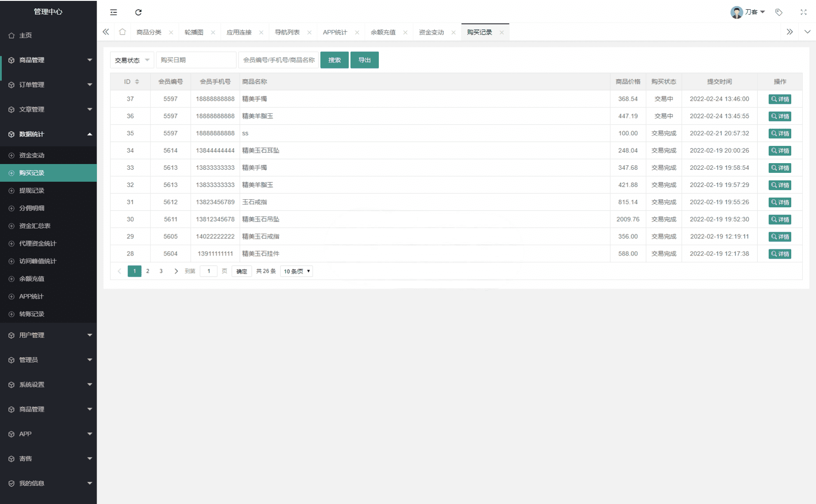Open 资金变动 in the sidebar
This screenshot has height=504, width=816.
click(48, 155)
